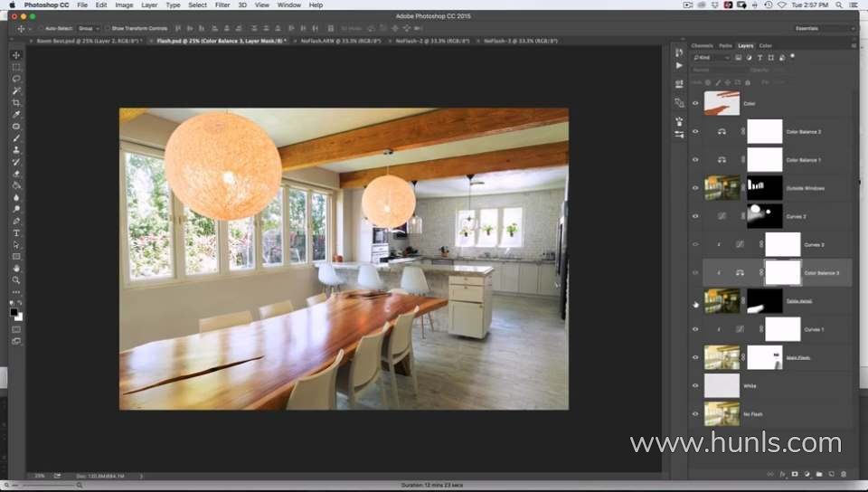Click the create new layer icon
Screen dimensions: 868x492
point(832,474)
